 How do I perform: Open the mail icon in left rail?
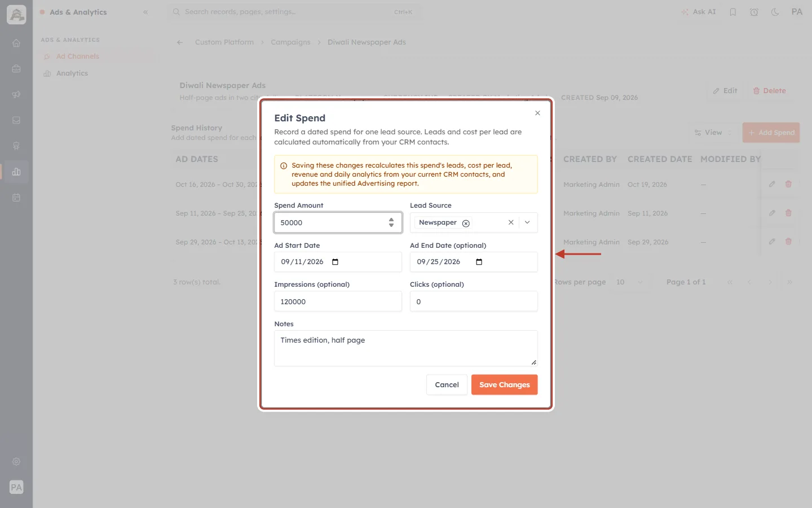point(16,120)
